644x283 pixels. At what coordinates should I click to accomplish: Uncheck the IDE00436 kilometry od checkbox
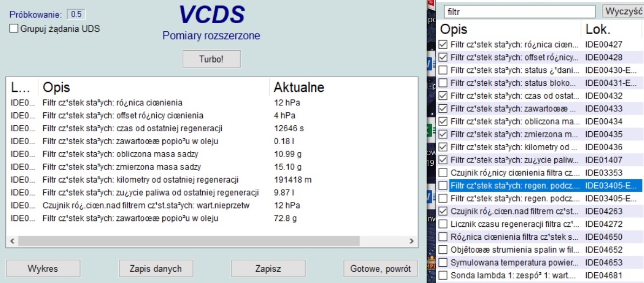pos(443,147)
